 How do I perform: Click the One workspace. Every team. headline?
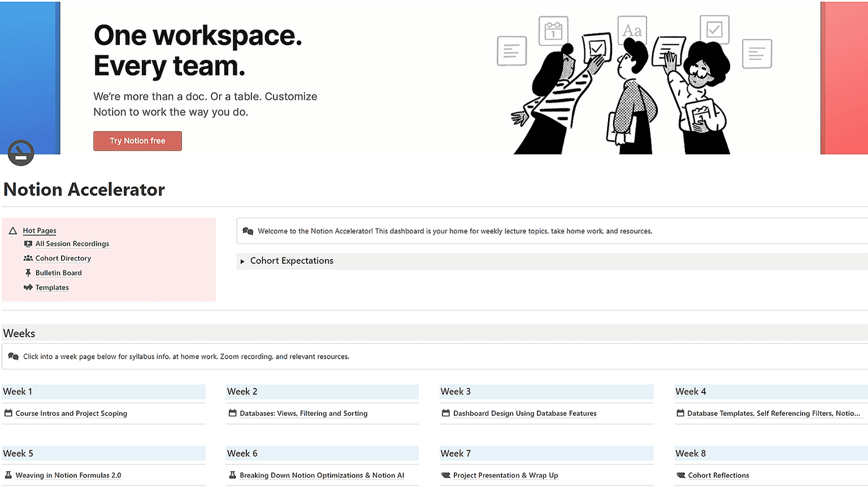click(x=198, y=51)
